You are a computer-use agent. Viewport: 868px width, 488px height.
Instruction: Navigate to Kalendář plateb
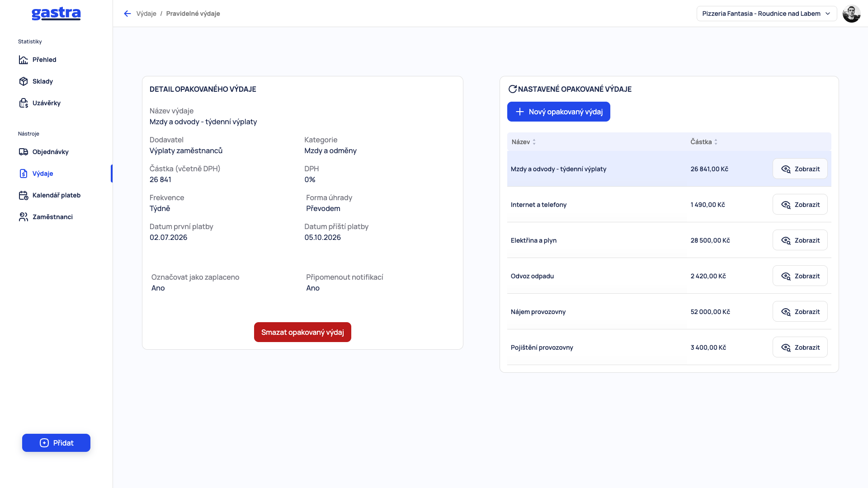click(x=56, y=195)
